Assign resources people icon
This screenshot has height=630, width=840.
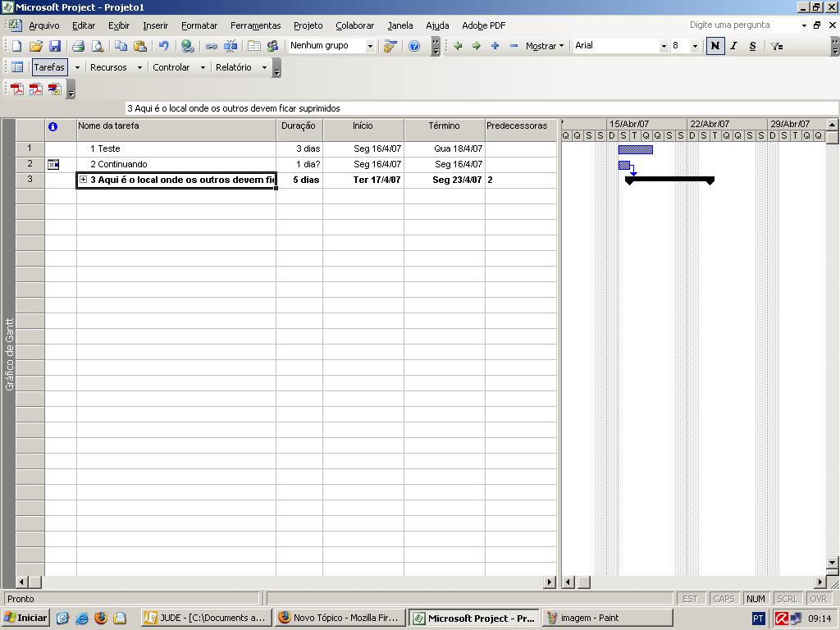click(272, 46)
